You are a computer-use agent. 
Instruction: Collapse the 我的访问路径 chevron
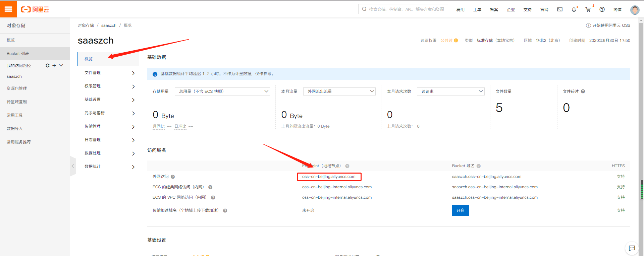click(x=61, y=65)
